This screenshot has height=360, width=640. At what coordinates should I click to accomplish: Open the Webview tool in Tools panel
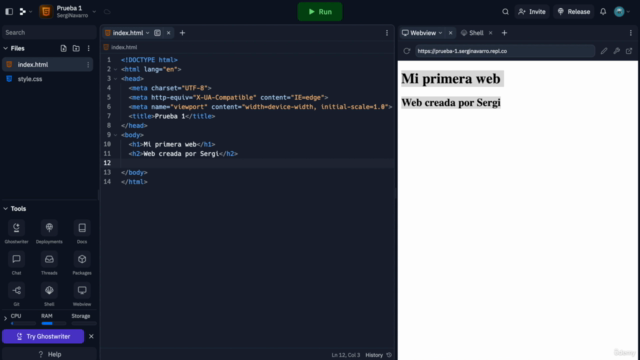pyautogui.click(x=82, y=294)
